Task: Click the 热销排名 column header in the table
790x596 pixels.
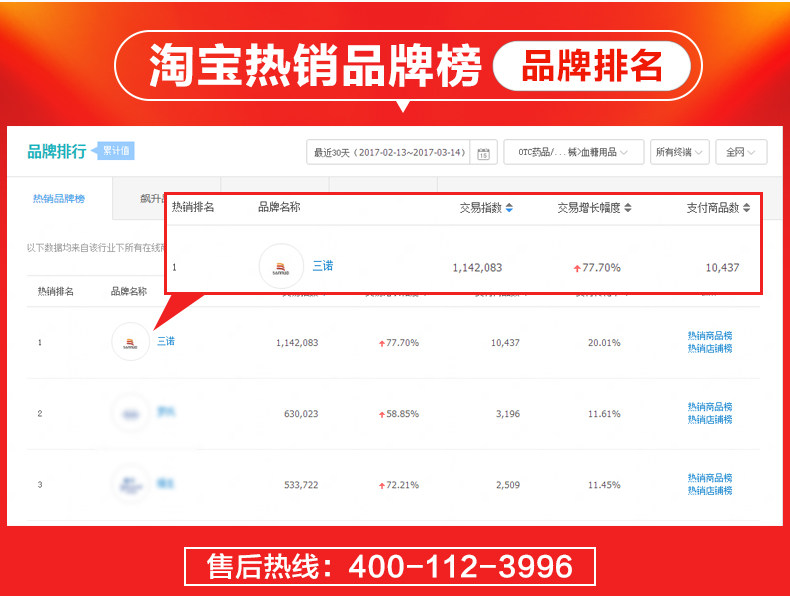Action: 55,291
